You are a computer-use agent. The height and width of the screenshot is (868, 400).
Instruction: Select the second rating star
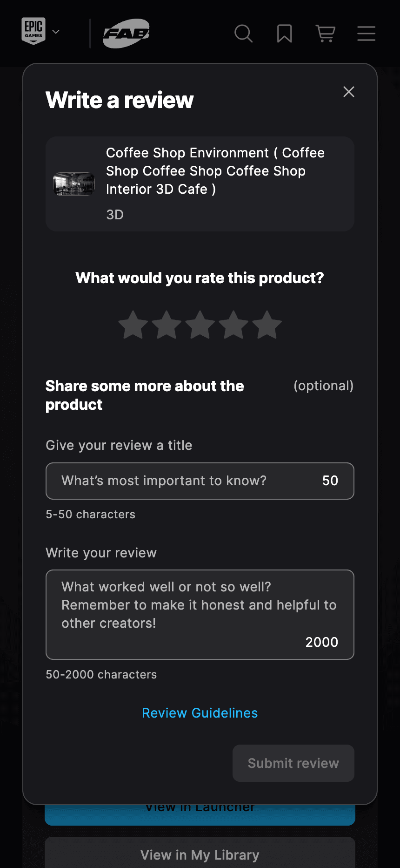point(167,325)
